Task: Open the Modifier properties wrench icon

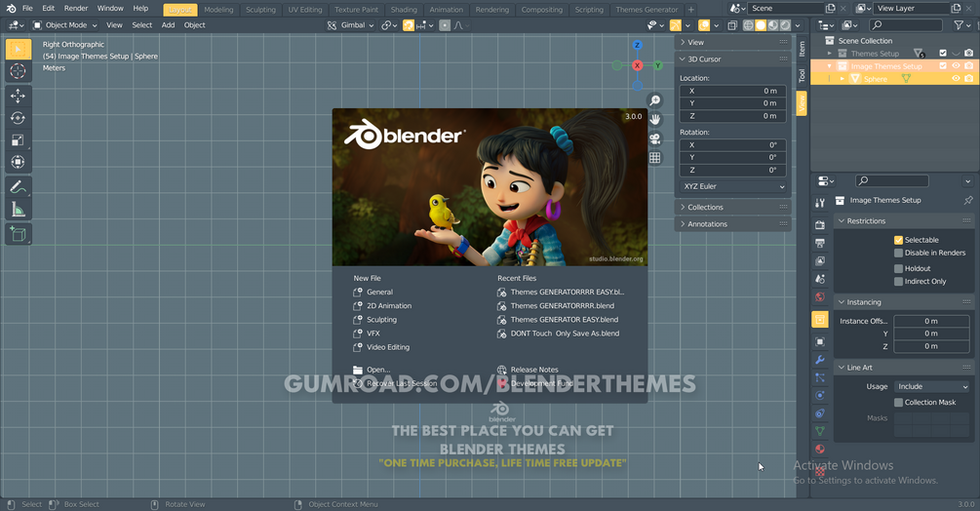Action: [x=820, y=360]
